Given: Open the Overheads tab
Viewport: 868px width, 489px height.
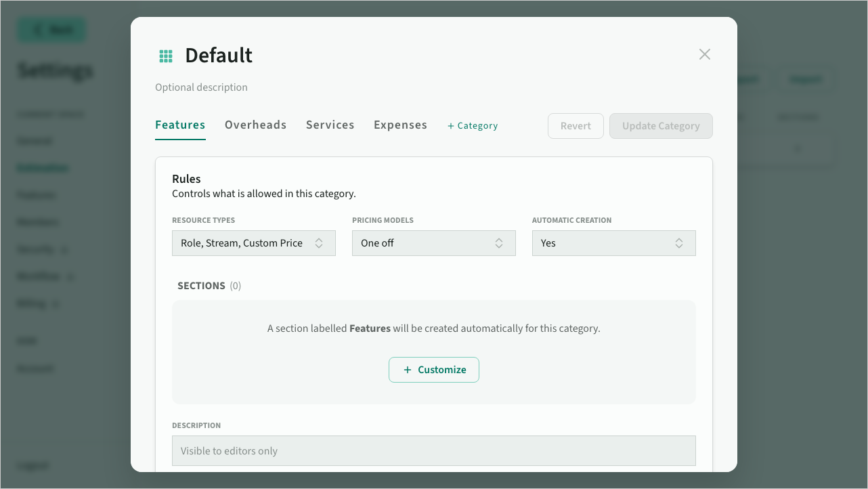Looking at the screenshot, I should pos(255,125).
